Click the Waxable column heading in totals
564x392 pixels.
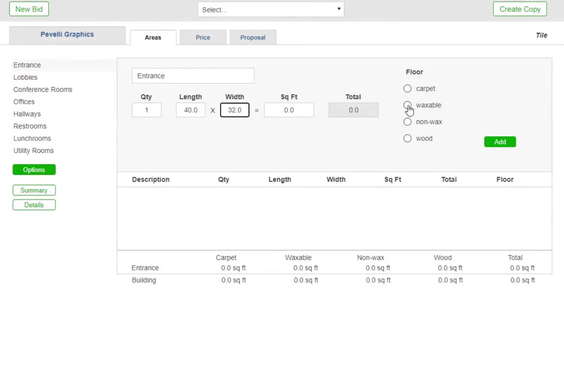298,258
